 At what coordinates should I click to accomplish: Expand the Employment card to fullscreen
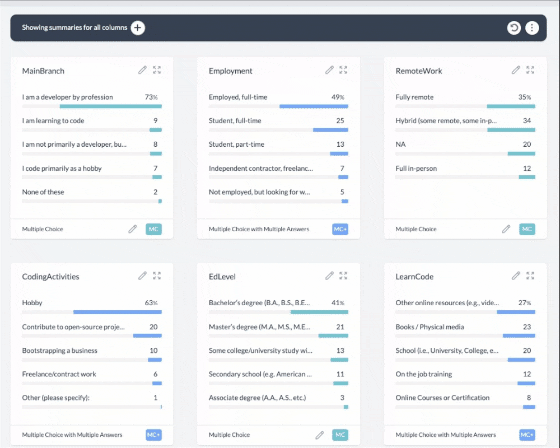point(343,70)
